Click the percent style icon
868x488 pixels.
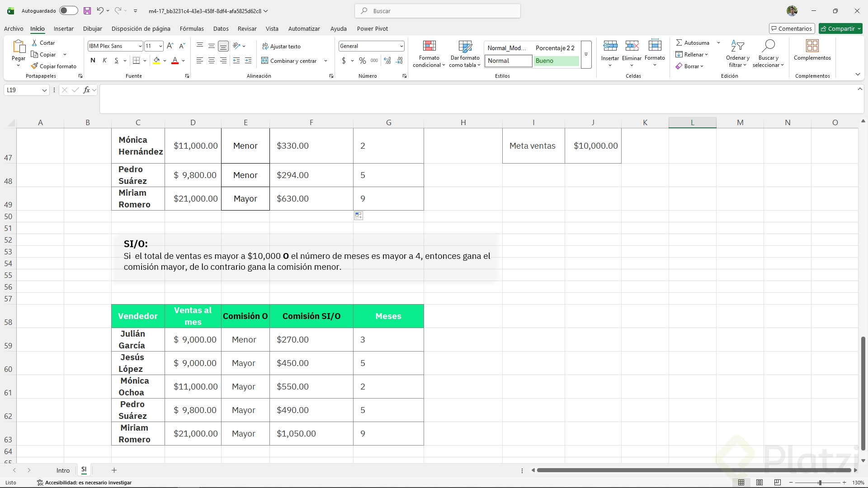362,61
